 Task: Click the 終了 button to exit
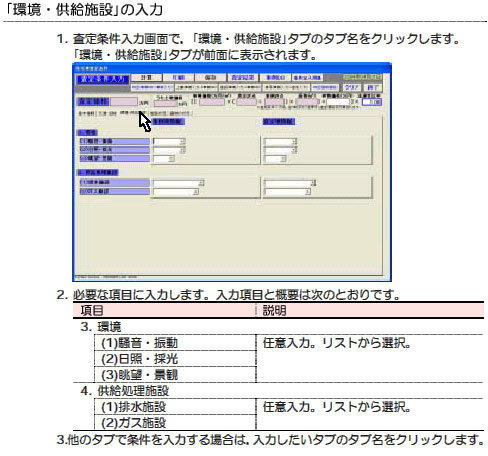372,88
